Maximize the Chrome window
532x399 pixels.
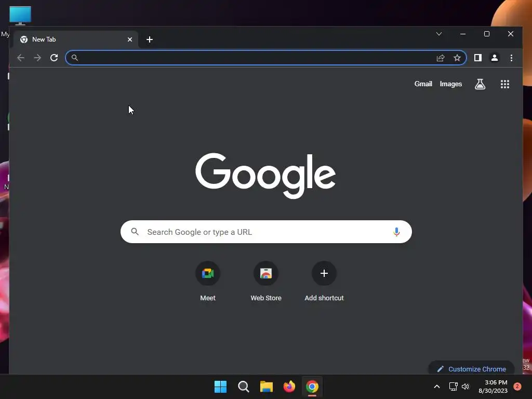pyautogui.click(x=486, y=34)
